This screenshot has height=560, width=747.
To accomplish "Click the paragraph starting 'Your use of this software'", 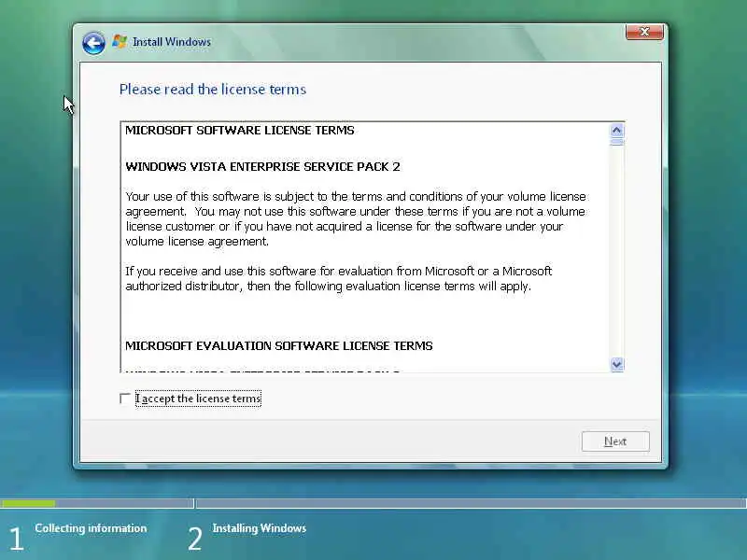I will 356,219.
